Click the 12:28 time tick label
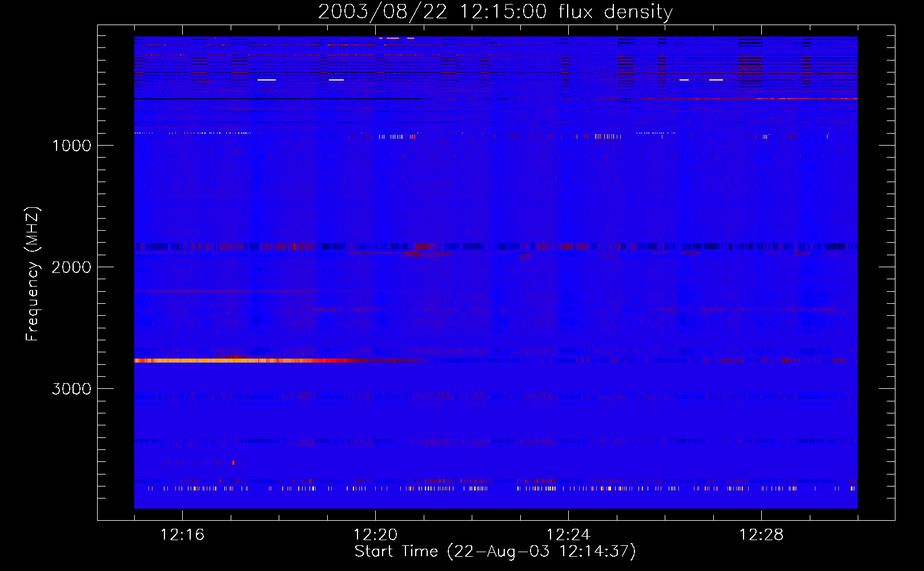This screenshot has height=571, width=924. coord(761,534)
